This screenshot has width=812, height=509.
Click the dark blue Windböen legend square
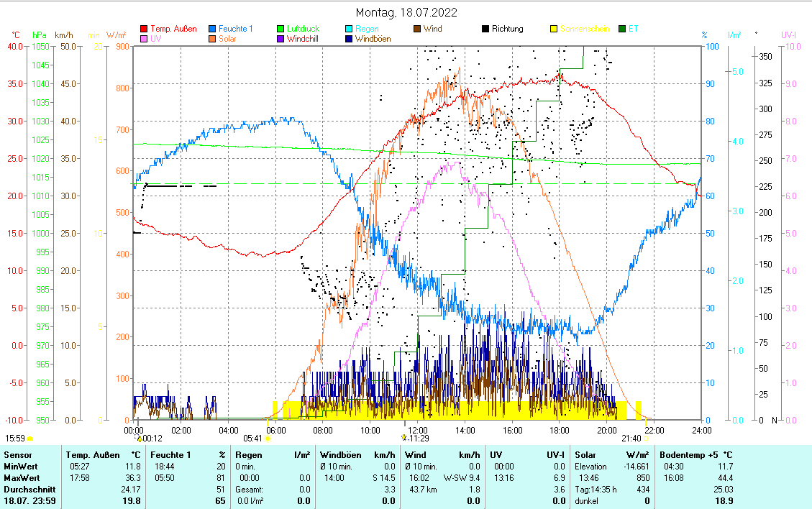349,40
